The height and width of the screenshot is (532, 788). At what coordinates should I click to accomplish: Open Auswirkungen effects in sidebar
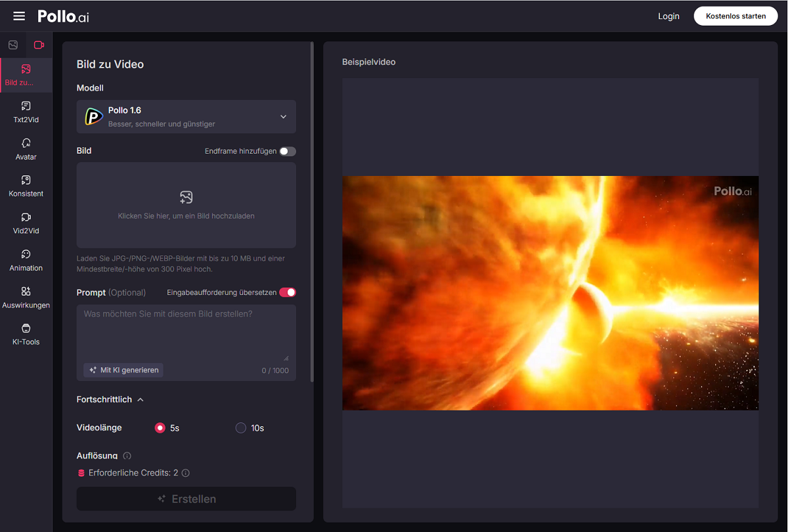tap(26, 297)
